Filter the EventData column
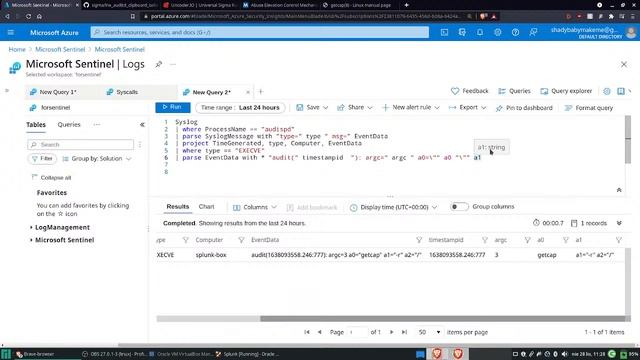This screenshot has height=360, width=640. pyautogui.click(x=419, y=240)
